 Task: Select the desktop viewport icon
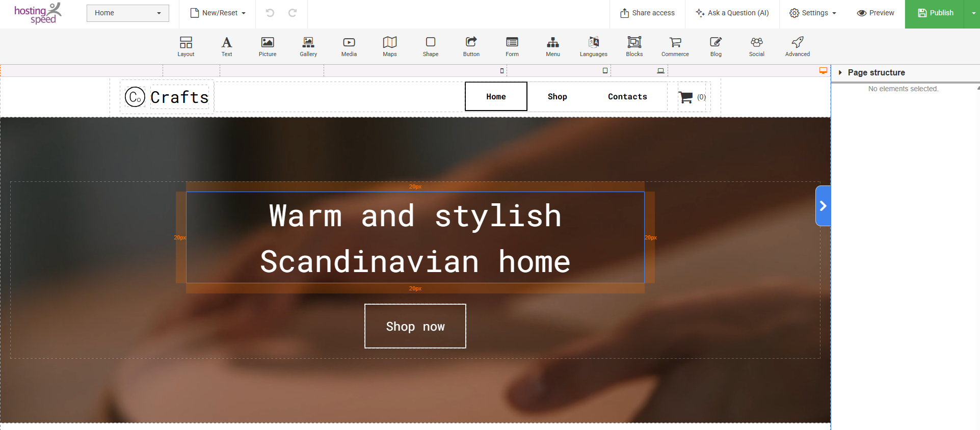tap(823, 71)
